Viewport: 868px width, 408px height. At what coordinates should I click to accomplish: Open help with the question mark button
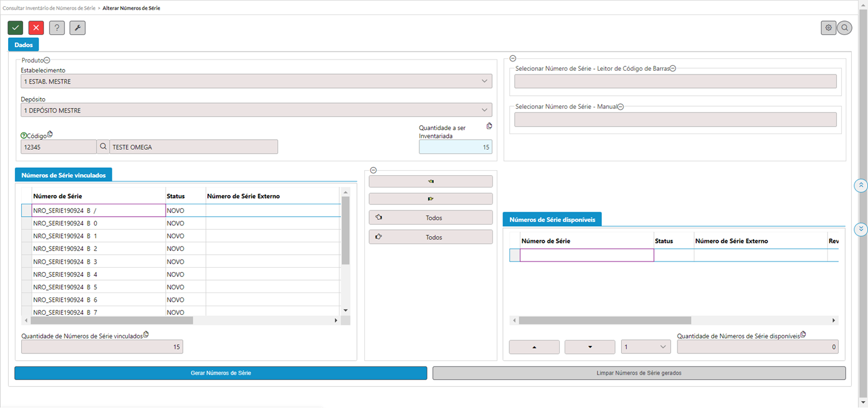click(56, 28)
